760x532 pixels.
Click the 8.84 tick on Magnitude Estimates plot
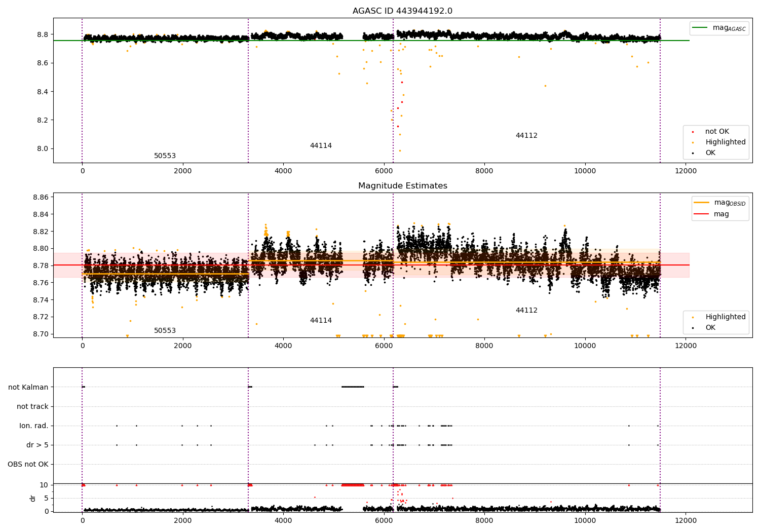[40, 214]
